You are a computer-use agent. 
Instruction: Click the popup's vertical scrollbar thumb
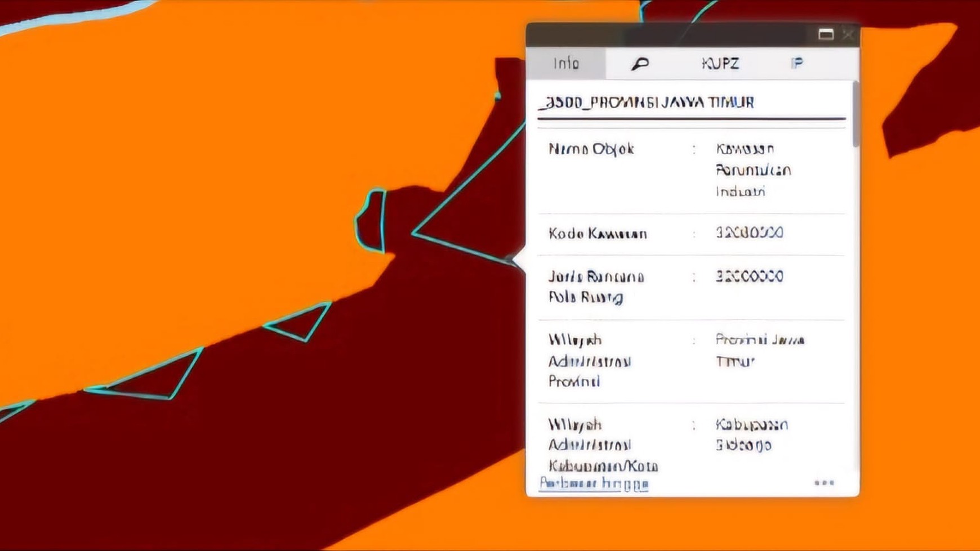tap(856, 114)
